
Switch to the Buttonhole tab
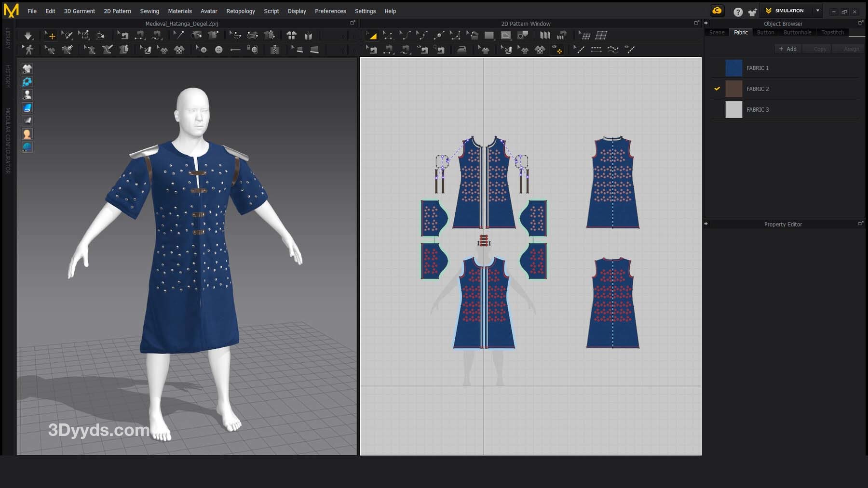point(797,32)
